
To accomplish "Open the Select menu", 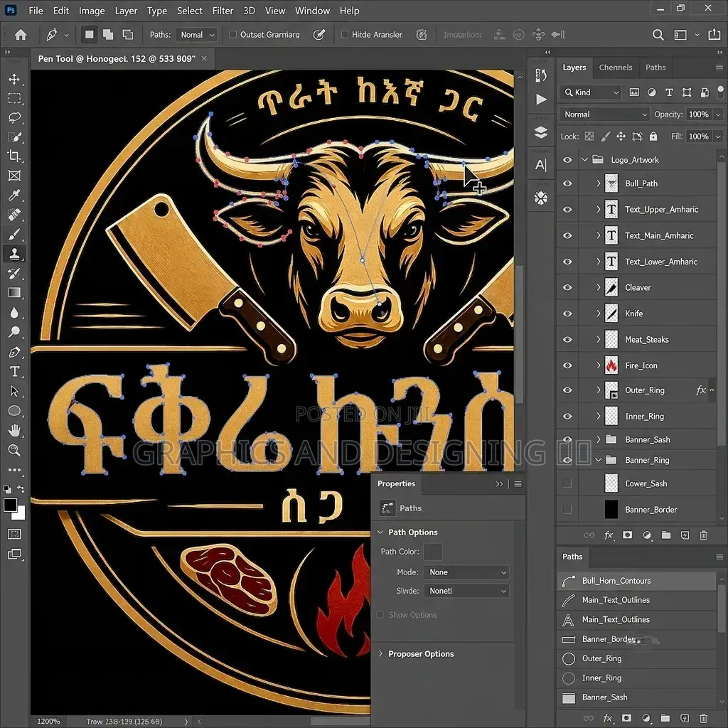I will (189, 11).
